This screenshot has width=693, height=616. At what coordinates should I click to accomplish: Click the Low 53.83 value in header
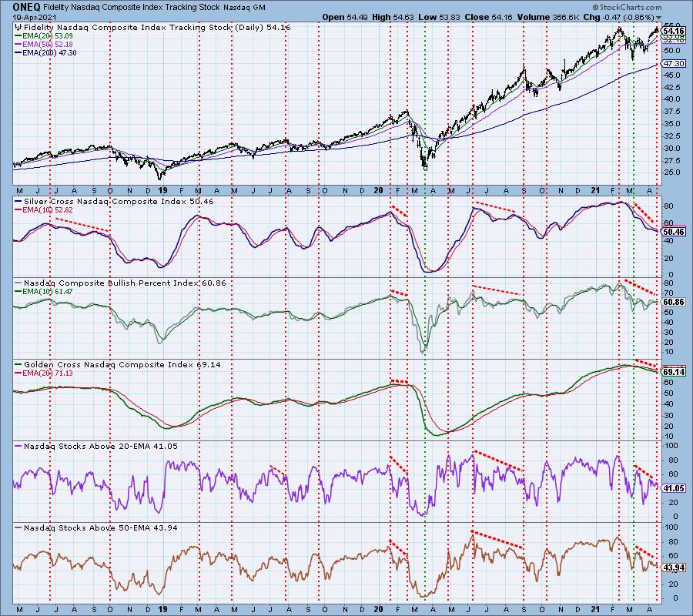click(x=439, y=17)
